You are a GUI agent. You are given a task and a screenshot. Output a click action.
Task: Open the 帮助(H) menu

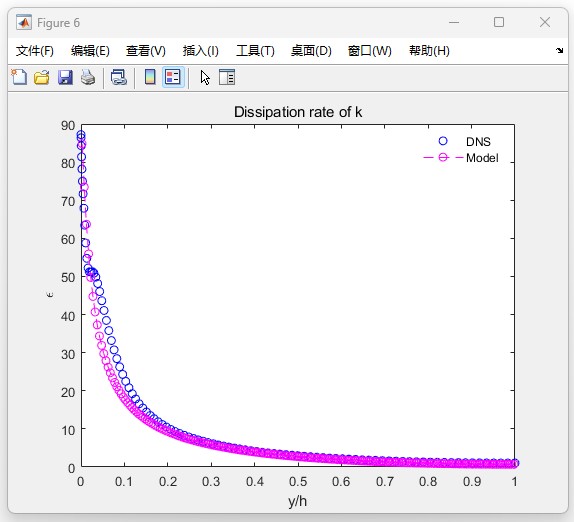[429, 51]
